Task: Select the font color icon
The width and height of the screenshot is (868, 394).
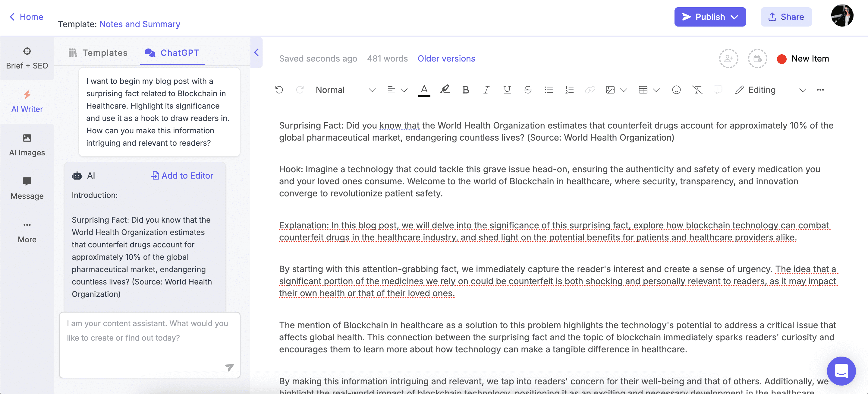Action: coord(424,90)
